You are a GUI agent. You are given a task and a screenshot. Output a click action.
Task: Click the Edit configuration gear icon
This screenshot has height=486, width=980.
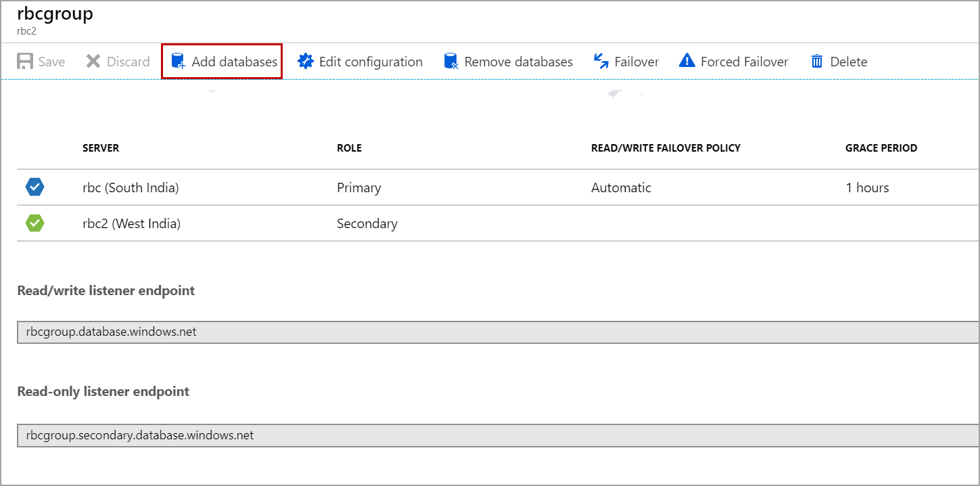point(306,62)
